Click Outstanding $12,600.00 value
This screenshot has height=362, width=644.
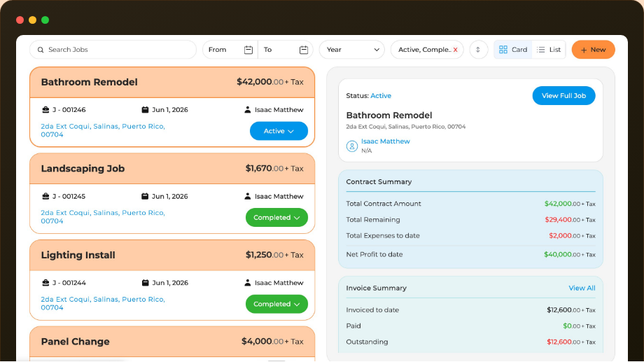(571, 342)
